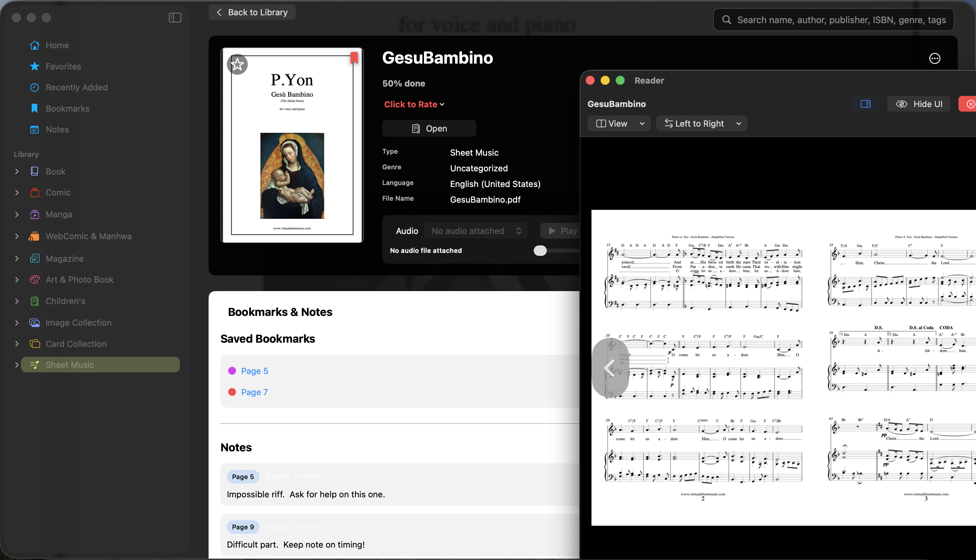Screen dimensions: 976x560
Task: Click sheet music page 3 in Reader
Action: [896, 367]
